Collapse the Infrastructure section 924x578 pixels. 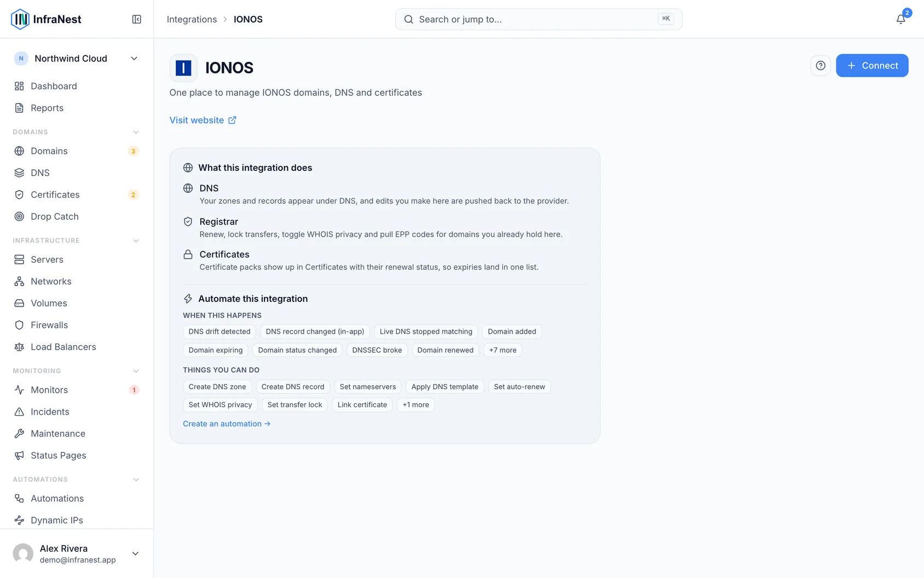pos(136,241)
